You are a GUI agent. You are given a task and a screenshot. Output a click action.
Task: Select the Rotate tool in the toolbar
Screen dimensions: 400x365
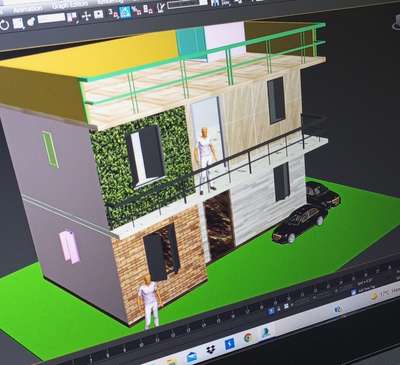click(x=5, y=25)
